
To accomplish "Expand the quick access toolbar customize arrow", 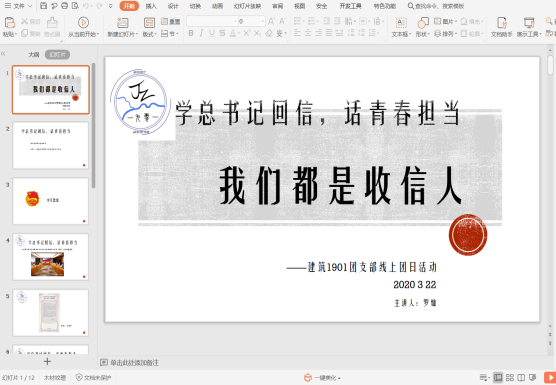I will 111,6.
